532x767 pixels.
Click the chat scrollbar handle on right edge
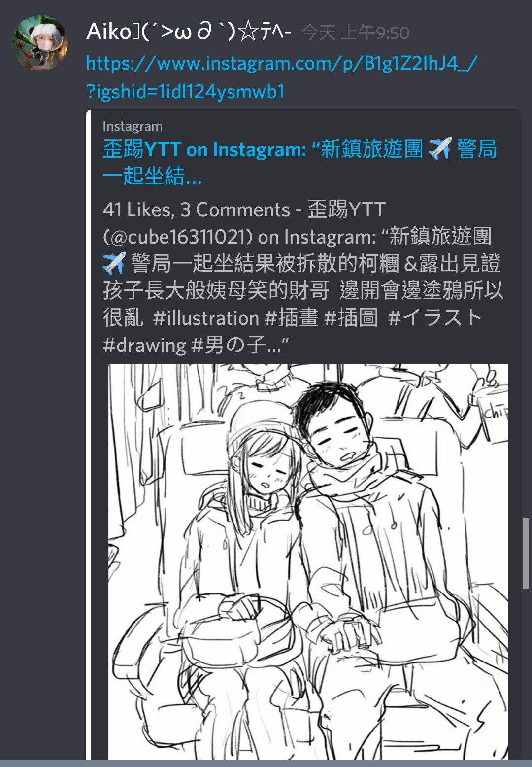click(x=526, y=553)
